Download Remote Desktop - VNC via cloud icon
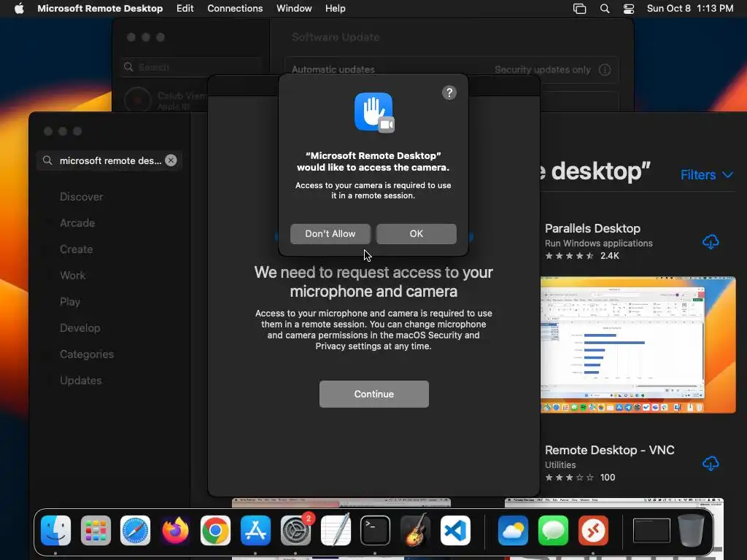Image resolution: width=747 pixels, height=560 pixels. pyautogui.click(x=711, y=463)
